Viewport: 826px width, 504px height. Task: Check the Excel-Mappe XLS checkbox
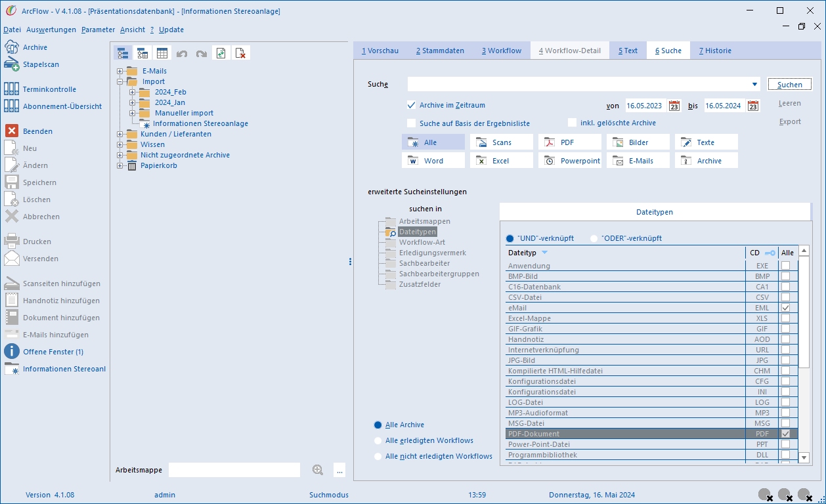tap(785, 318)
